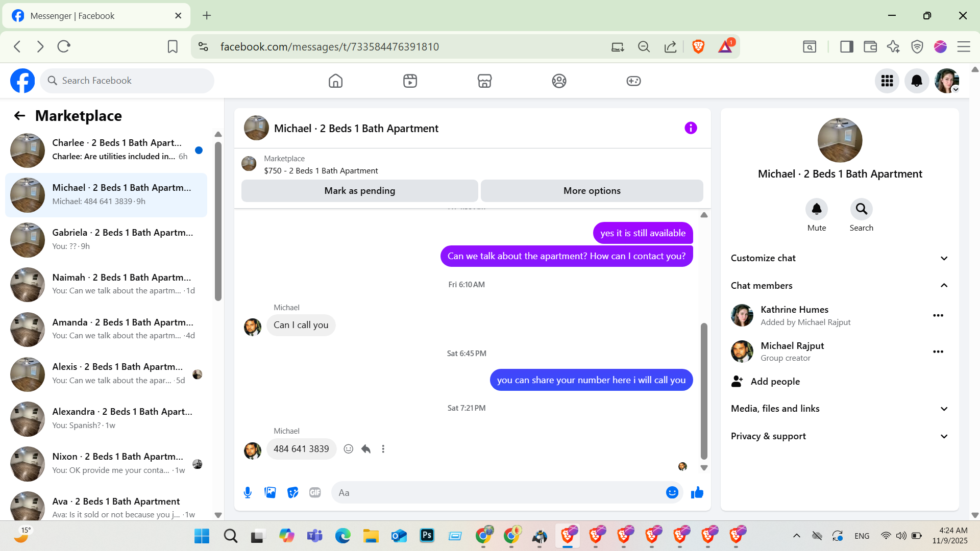Click the Mark as pending button
Screen dimensions: 980x551
point(359,191)
